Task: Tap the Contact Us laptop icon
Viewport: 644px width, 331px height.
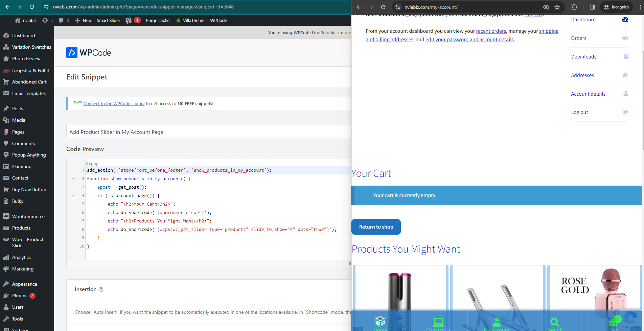Action: [x=438, y=322]
